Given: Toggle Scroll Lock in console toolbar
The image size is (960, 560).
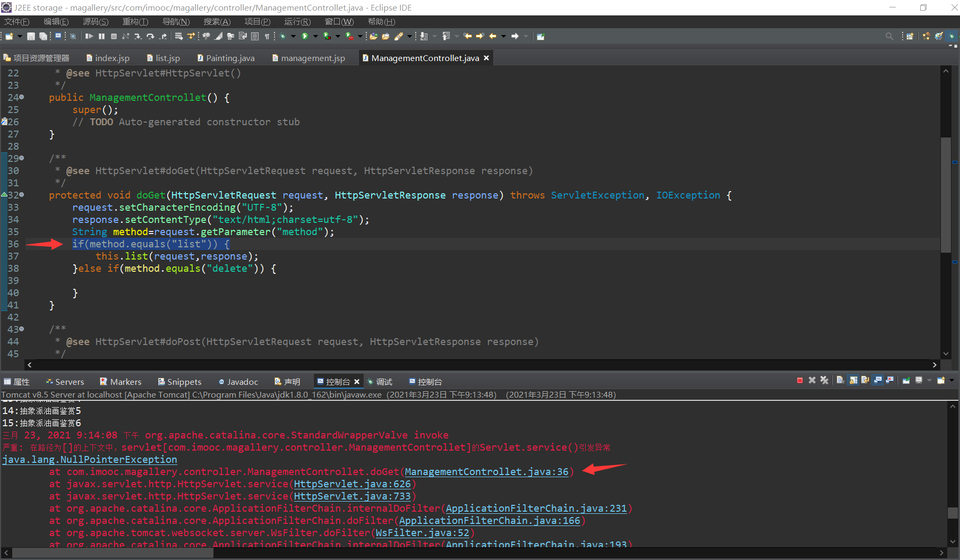Looking at the screenshot, I should (x=853, y=381).
